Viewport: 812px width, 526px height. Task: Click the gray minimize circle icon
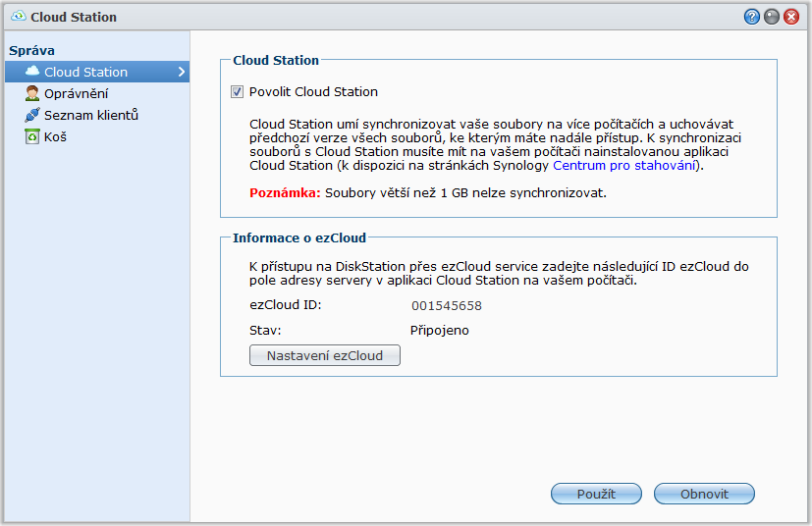(x=772, y=17)
